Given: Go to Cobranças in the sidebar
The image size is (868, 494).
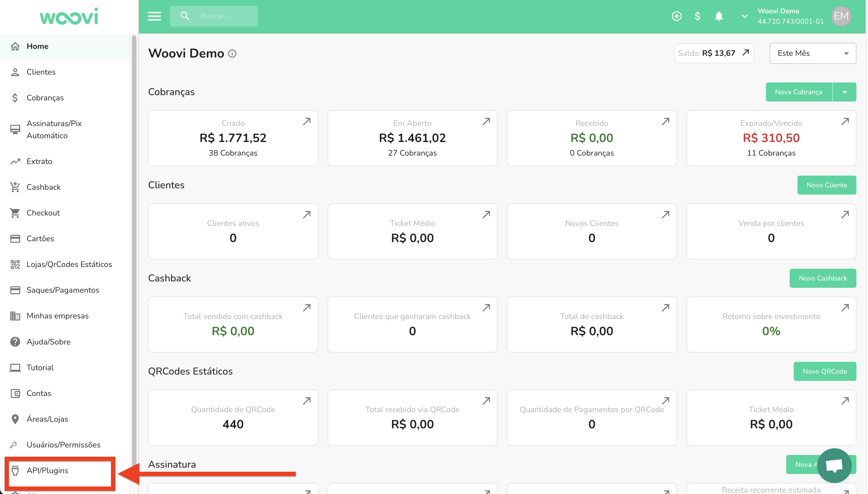Looking at the screenshot, I should pos(45,98).
